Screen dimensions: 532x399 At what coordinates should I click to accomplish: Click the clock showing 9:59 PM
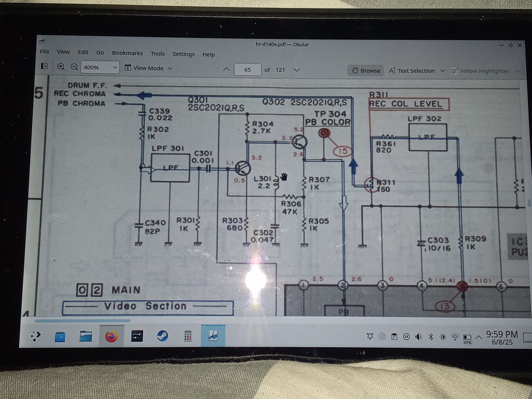(x=502, y=338)
